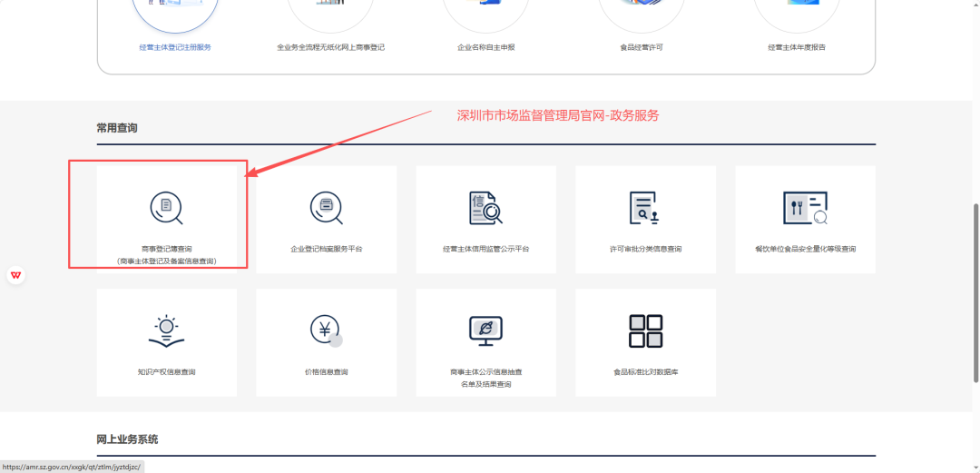This screenshot has height=473, width=980.
Task: Open the 食品标准比对数据库 grid icon
Action: 646,331
